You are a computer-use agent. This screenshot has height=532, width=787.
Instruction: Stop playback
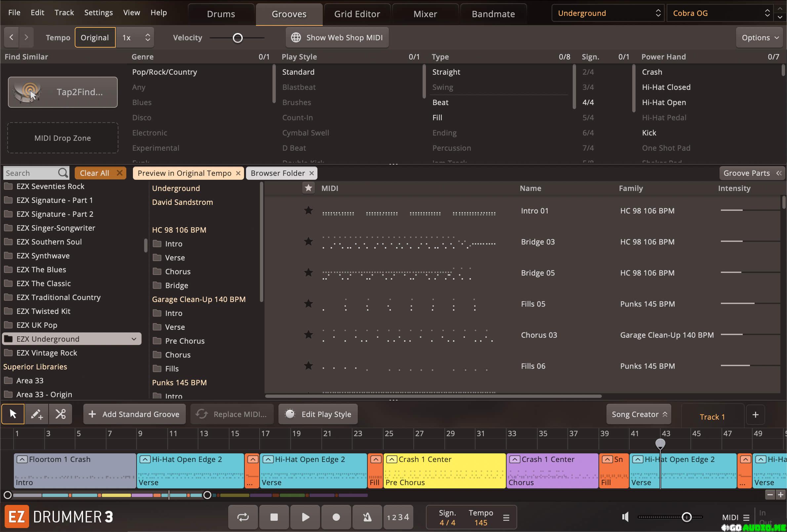coord(274,517)
